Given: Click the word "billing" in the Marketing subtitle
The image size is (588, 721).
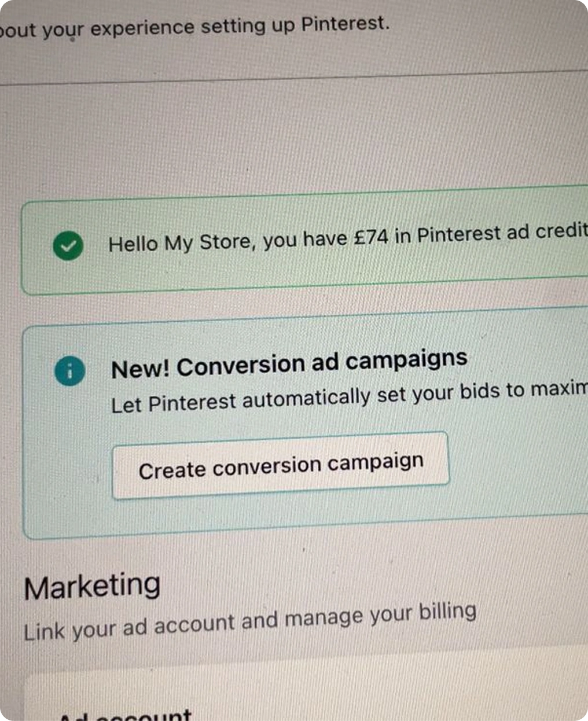Looking at the screenshot, I should click(448, 612).
